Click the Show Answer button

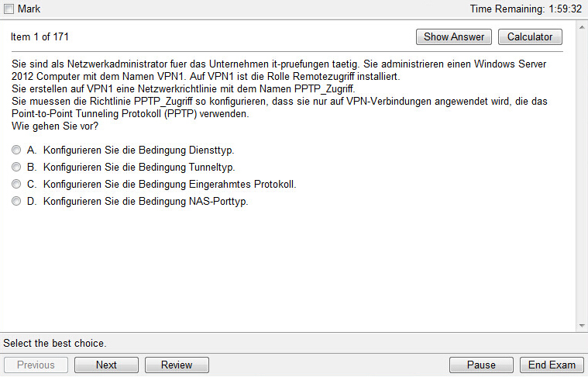pyautogui.click(x=454, y=36)
